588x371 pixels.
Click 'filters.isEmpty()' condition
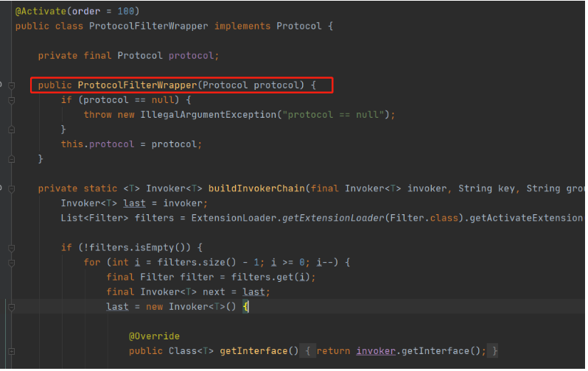pos(137,248)
